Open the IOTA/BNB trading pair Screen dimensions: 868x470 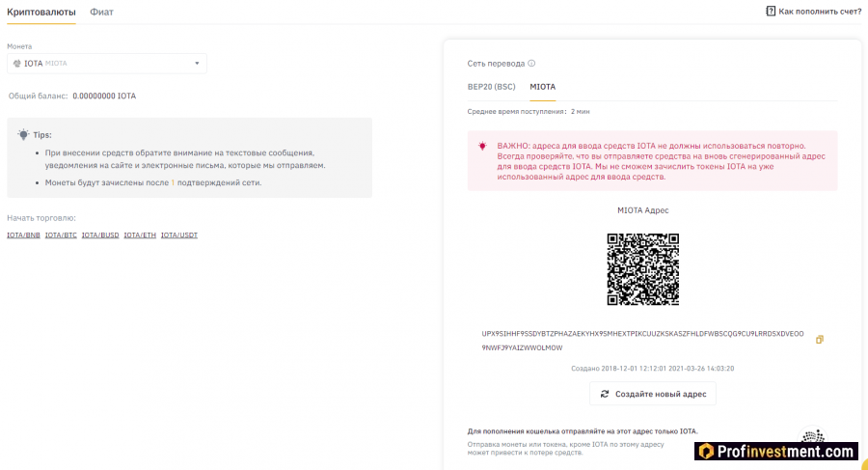(23, 235)
